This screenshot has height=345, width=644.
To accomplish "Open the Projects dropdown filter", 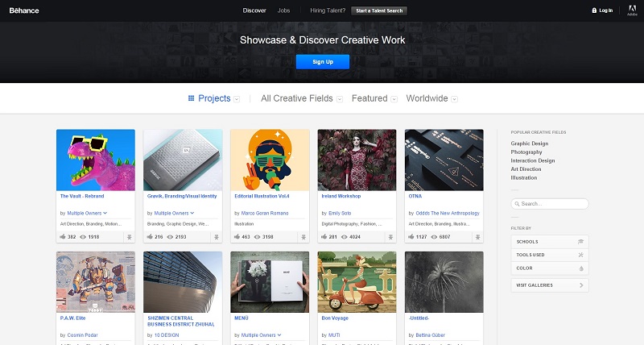I will (x=213, y=98).
